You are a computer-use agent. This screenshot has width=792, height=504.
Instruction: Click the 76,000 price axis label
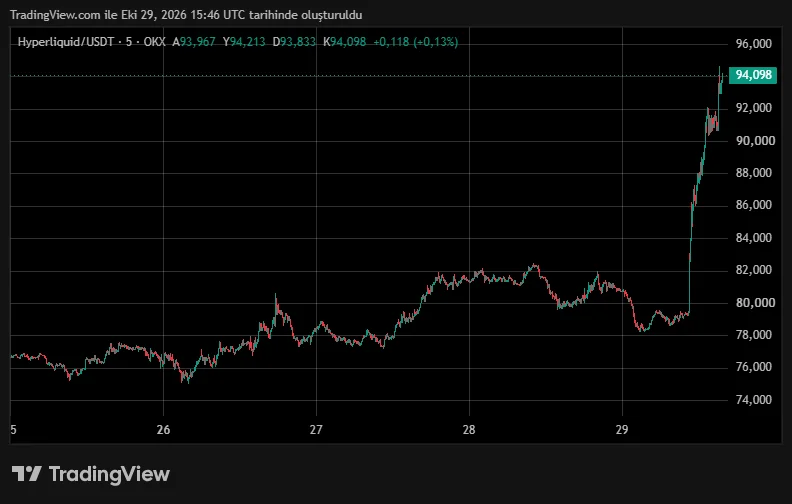754,367
